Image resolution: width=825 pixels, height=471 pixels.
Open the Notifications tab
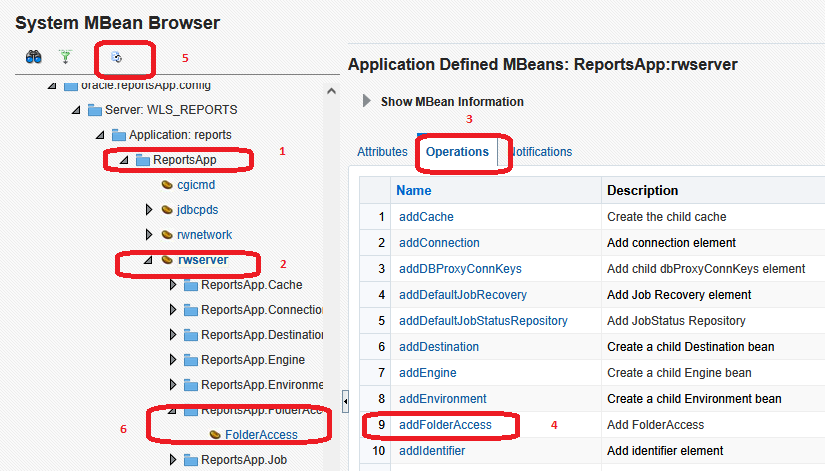pos(540,152)
